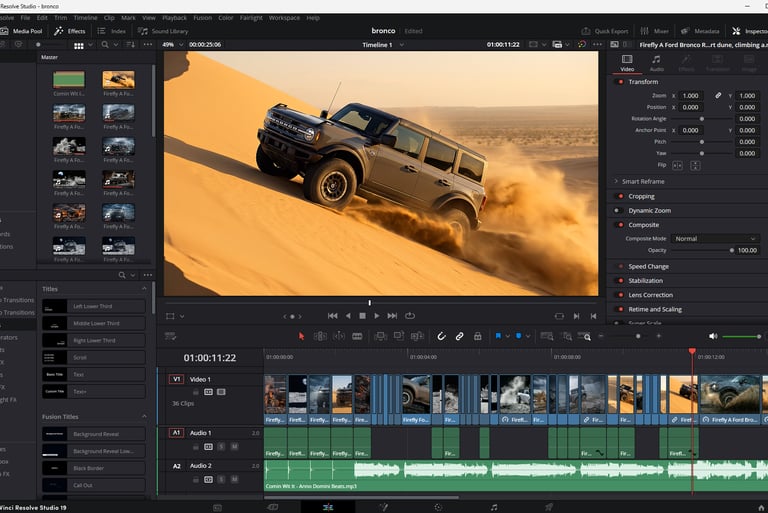Expand the Smart Reframe section
The height and width of the screenshot is (513, 768).
coord(616,181)
